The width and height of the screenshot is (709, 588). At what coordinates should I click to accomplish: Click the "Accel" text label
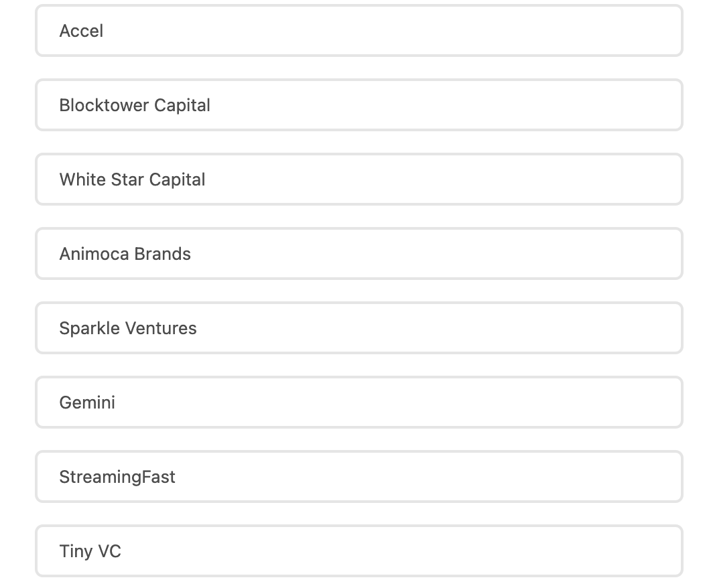coord(81,31)
